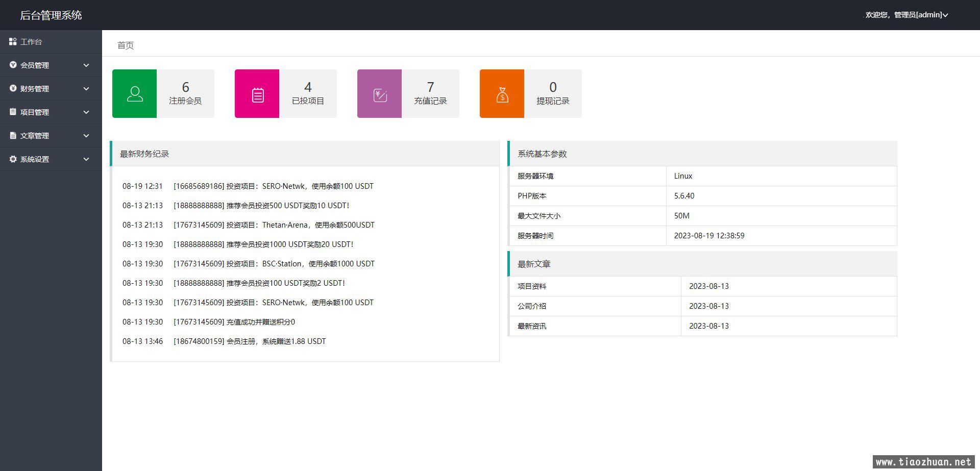Expand the 系统设置 chevron

click(86, 159)
